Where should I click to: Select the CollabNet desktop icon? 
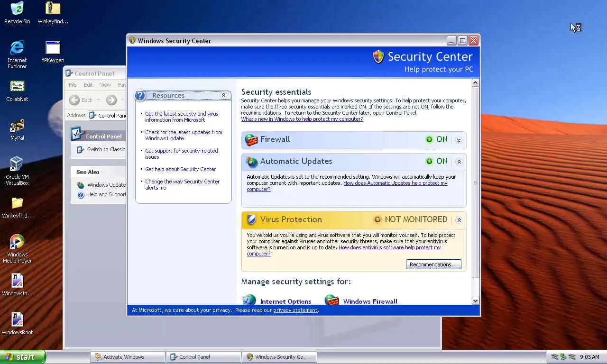[17, 91]
